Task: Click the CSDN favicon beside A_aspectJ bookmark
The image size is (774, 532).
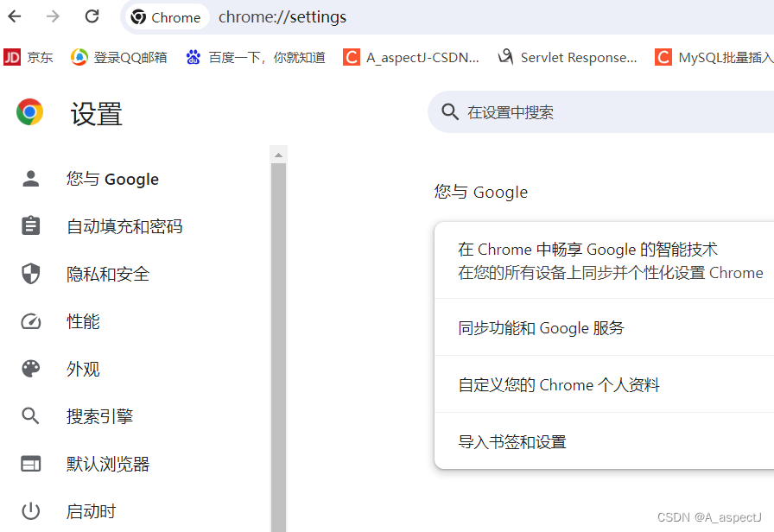Action: coord(351,57)
